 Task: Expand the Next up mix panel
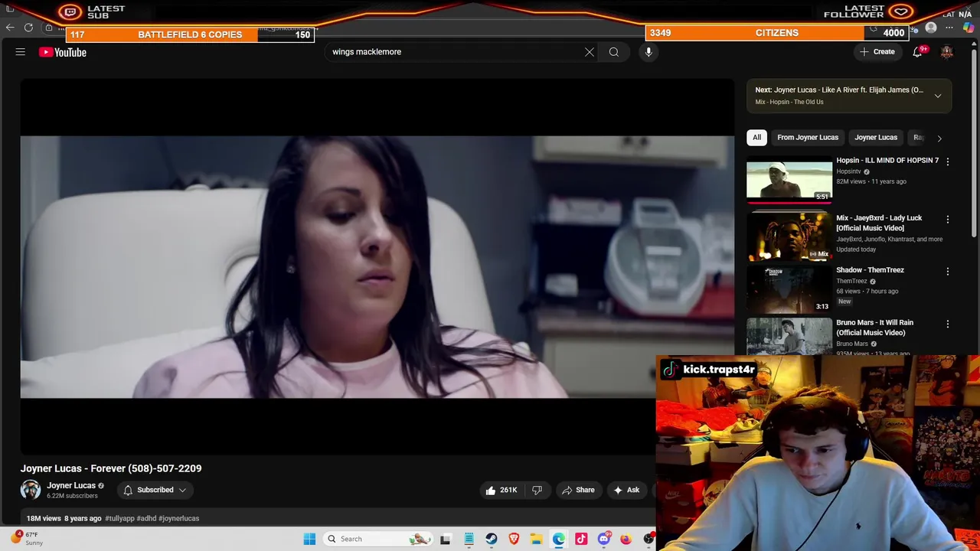[x=938, y=96]
